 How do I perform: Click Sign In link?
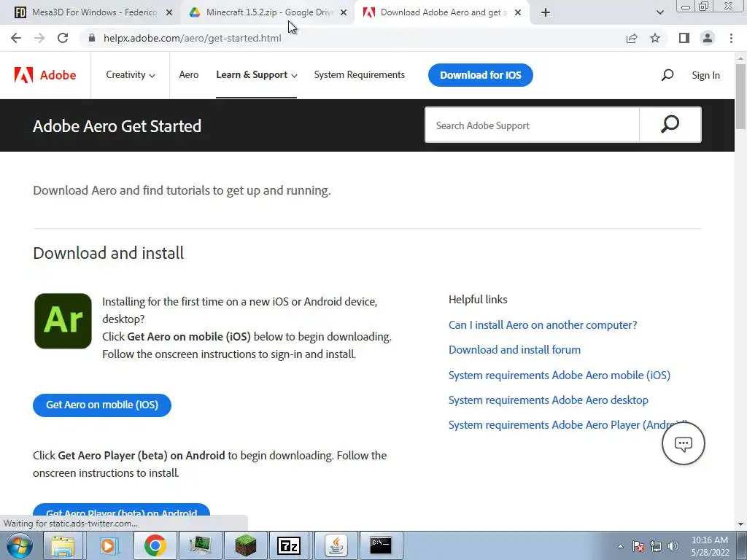click(705, 75)
